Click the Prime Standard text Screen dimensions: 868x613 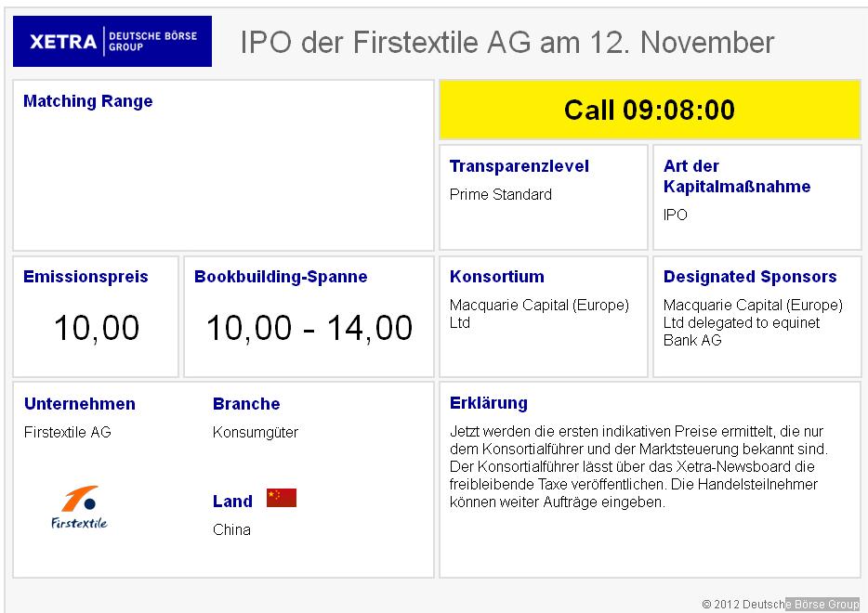coord(500,194)
